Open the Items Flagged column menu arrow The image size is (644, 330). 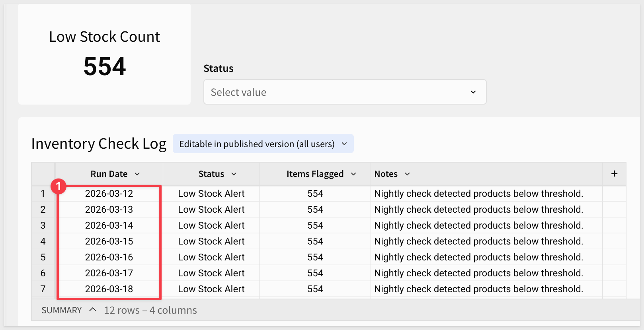[353, 174]
